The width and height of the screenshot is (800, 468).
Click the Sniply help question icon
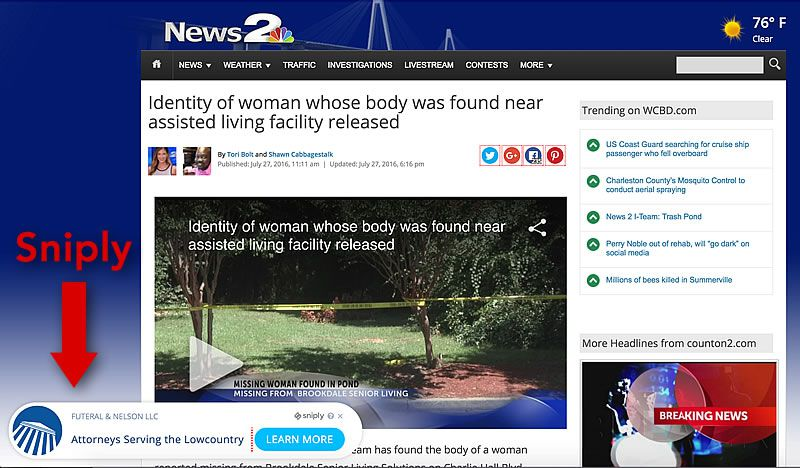click(331, 416)
